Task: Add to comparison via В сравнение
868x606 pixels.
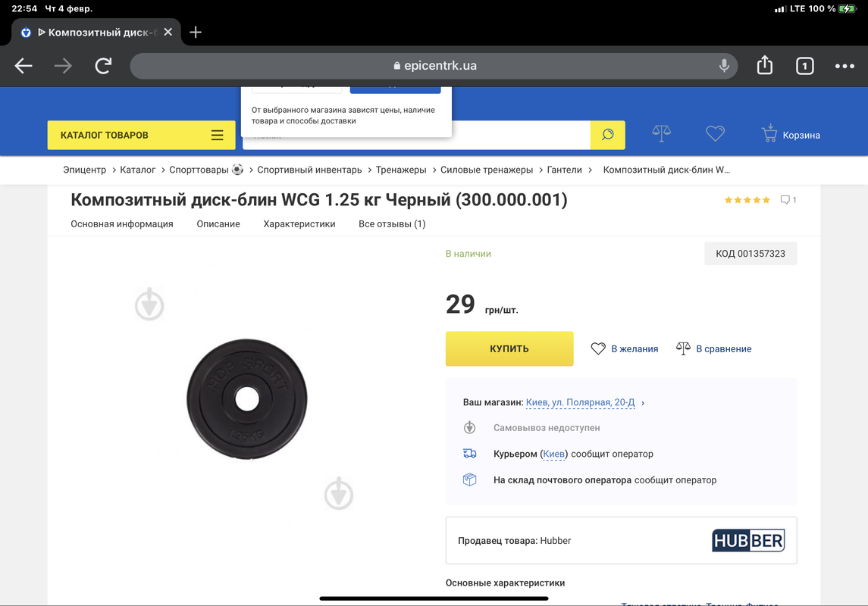Action: coord(714,349)
